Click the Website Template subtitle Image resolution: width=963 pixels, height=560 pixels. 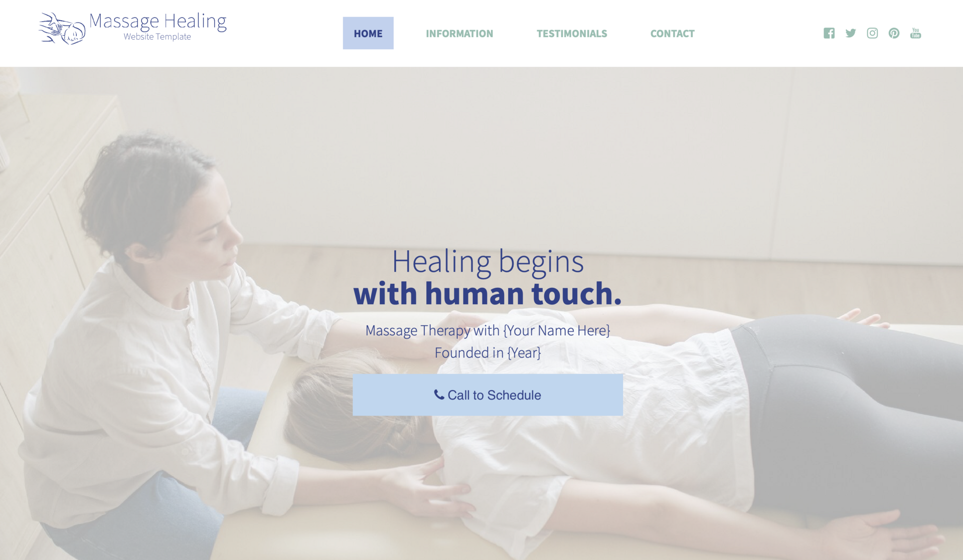tap(157, 37)
